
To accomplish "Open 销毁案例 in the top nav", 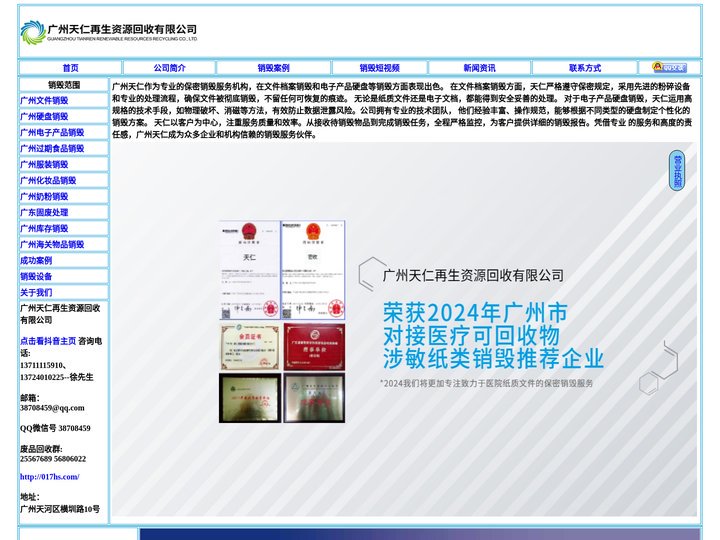I will coord(273,68).
